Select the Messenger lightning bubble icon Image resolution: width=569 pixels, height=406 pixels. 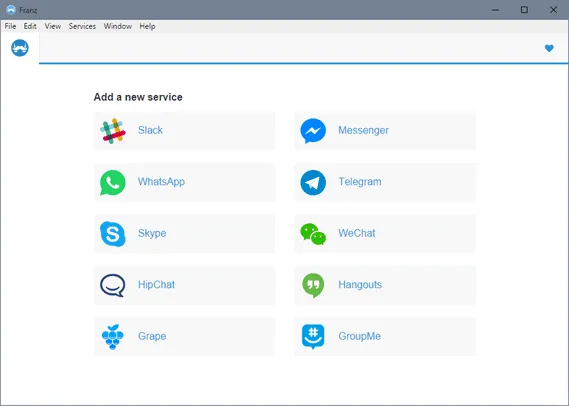[x=313, y=131]
